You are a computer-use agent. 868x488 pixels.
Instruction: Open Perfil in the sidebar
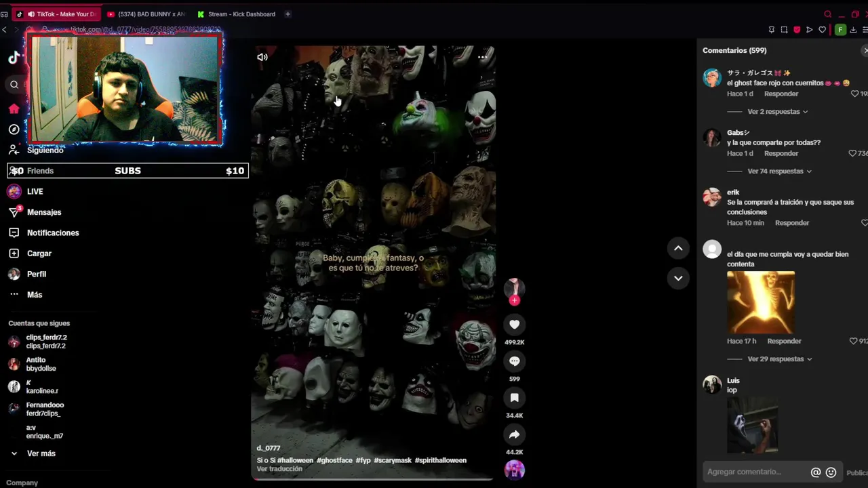pos(37,274)
